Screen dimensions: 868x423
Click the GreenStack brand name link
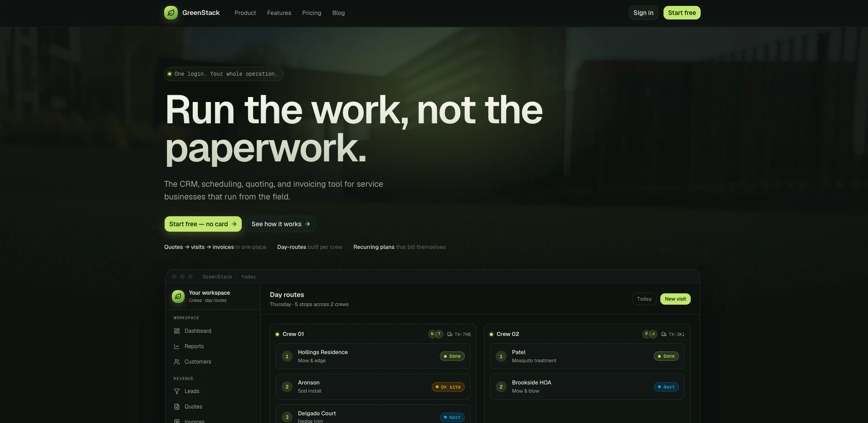tap(201, 13)
